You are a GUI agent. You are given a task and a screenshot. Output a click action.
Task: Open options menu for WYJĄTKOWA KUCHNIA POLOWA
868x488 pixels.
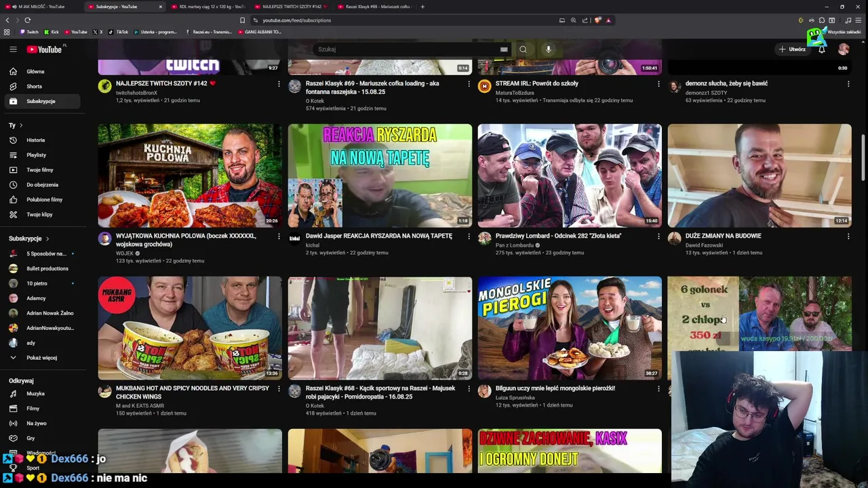(279, 237)
